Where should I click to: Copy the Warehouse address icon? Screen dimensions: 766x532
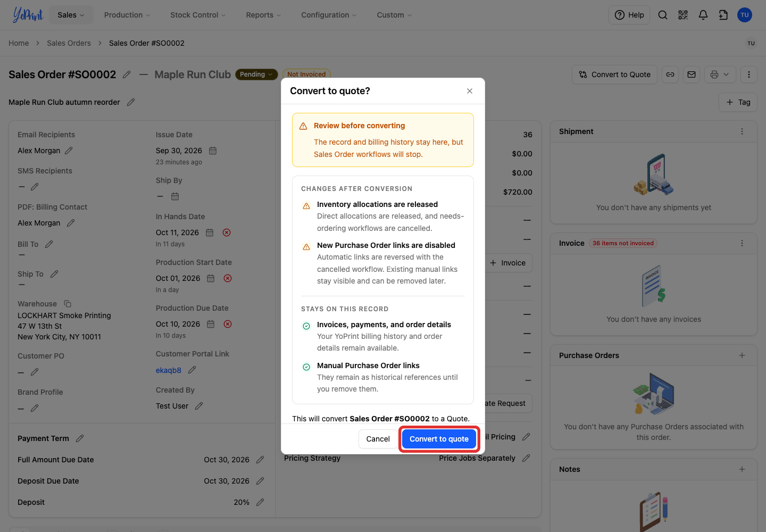68,304
